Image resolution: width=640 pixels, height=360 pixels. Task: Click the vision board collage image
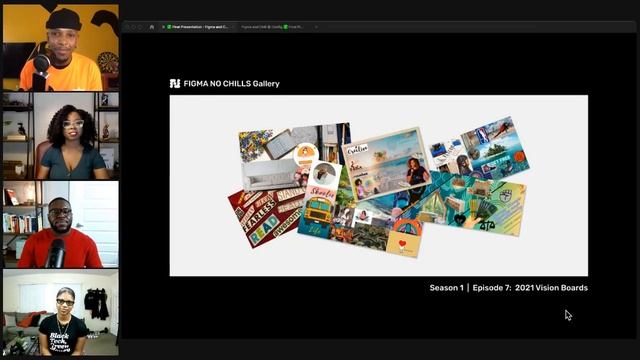coord(379,186)
